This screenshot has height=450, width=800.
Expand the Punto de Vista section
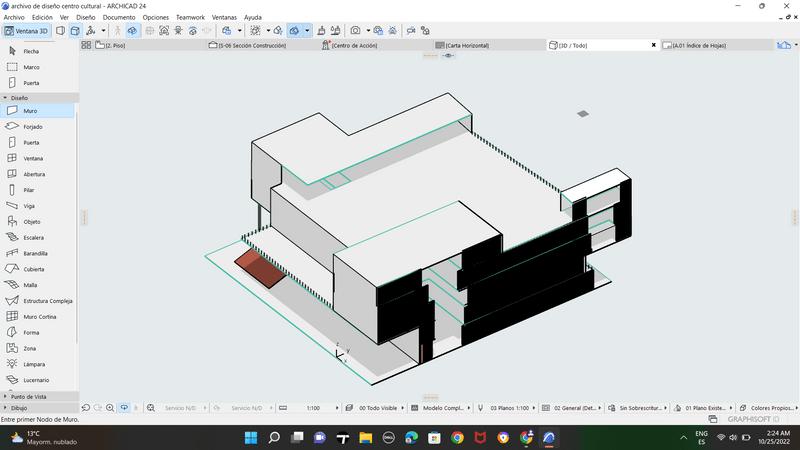pyautogui.click(x=27, y=397)
